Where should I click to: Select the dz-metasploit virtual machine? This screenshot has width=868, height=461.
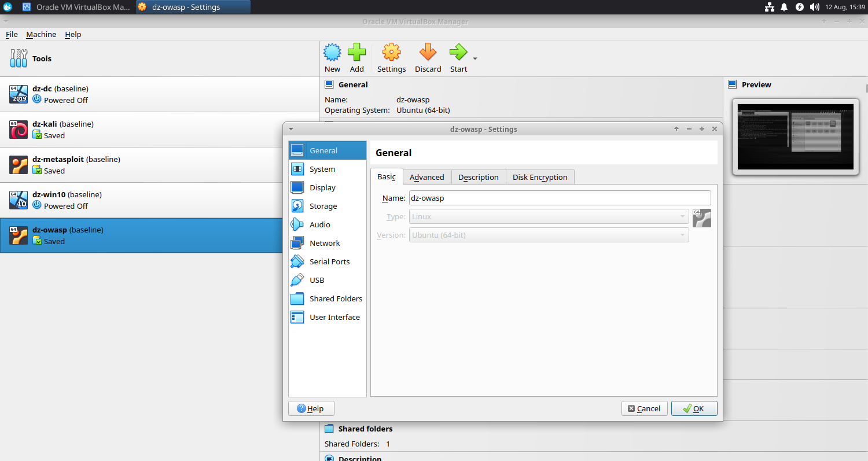pyautogui.click(x=160, y=165)
